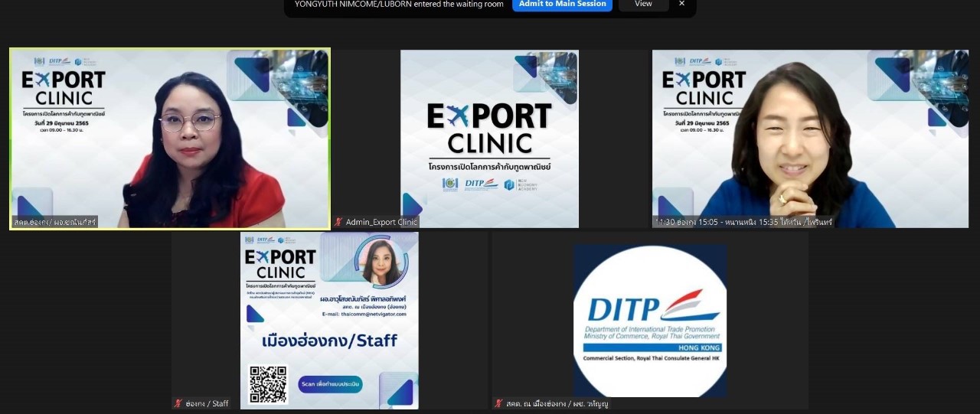
Task: Select the video tile of the smiling woman in blue
Action: [x=810, y=139]
